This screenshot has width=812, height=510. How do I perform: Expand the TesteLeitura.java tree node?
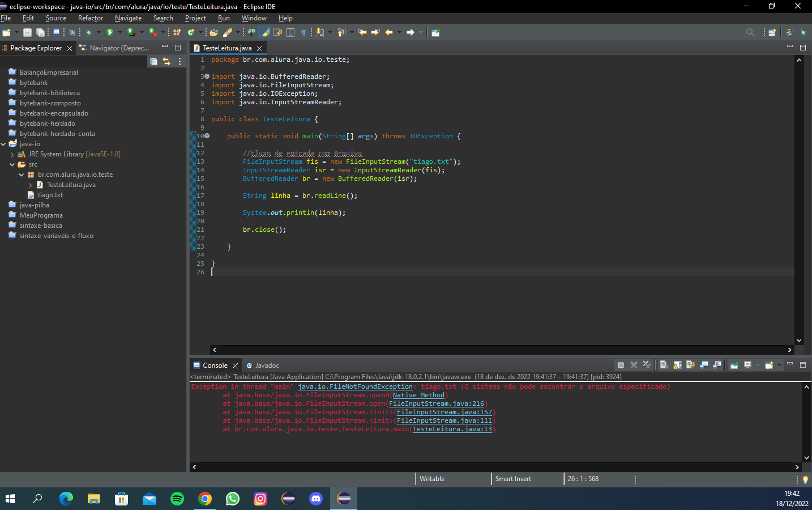click(x=31, y=185)
